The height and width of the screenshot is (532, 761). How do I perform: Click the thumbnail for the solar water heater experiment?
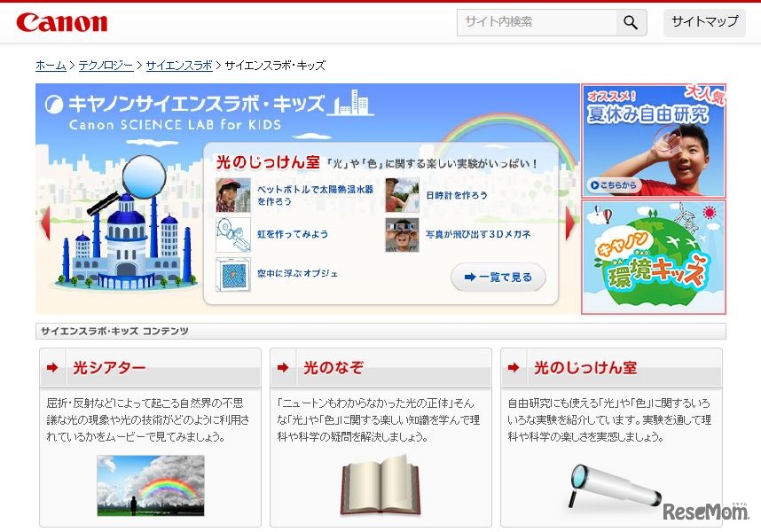(x=233, y=195)
